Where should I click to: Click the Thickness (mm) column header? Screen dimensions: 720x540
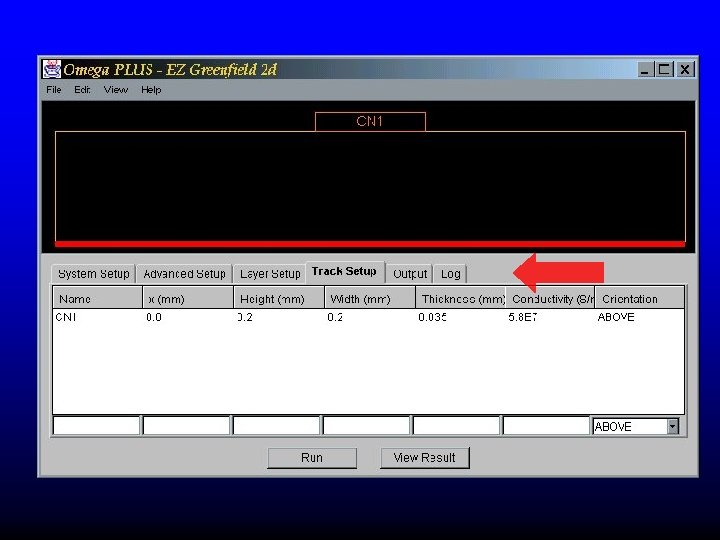point(461,299)
